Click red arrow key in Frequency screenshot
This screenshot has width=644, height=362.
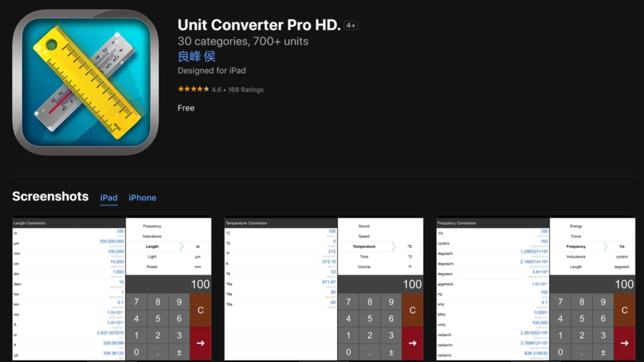[625, 343]
